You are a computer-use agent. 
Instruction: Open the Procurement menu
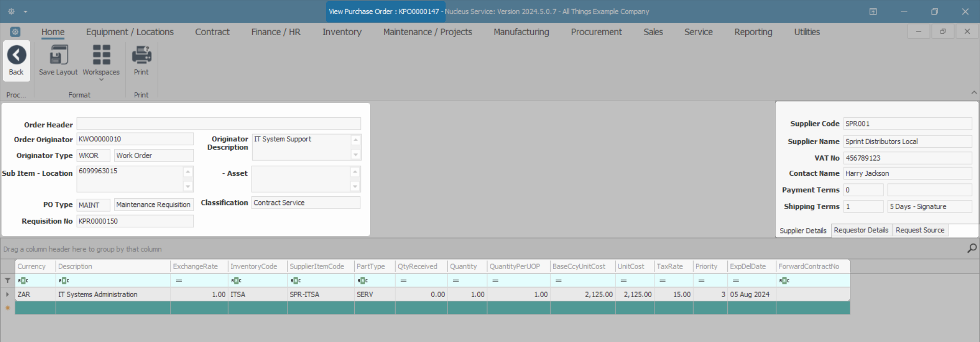coord(596,32)
